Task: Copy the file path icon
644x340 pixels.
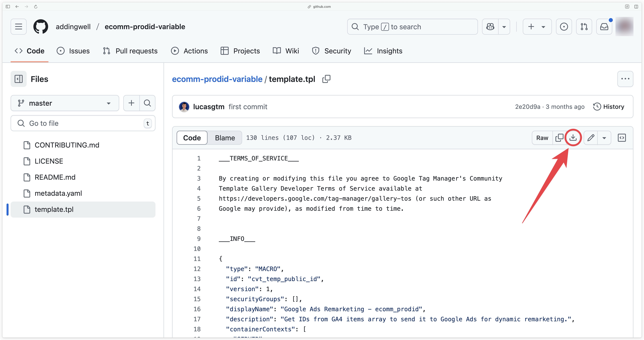Action: click(x=326, y=79)
